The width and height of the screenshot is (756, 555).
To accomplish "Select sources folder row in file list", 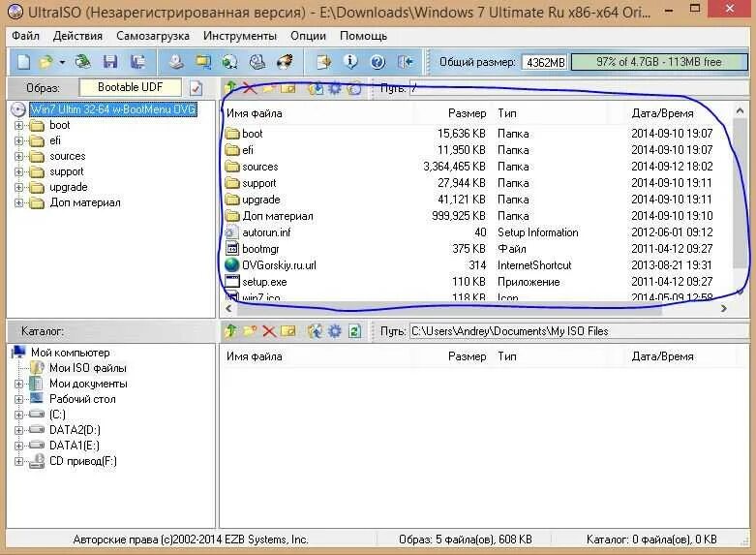I will [x=476, y=167].
